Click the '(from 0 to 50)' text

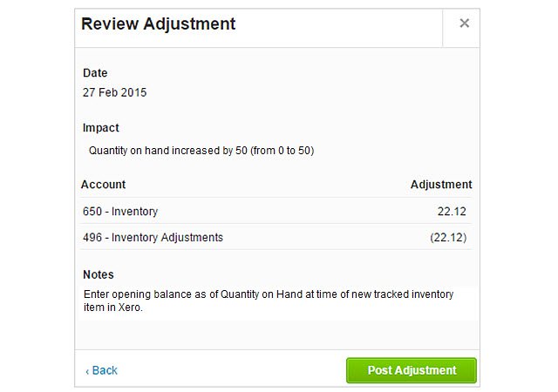tap(282, 151)
